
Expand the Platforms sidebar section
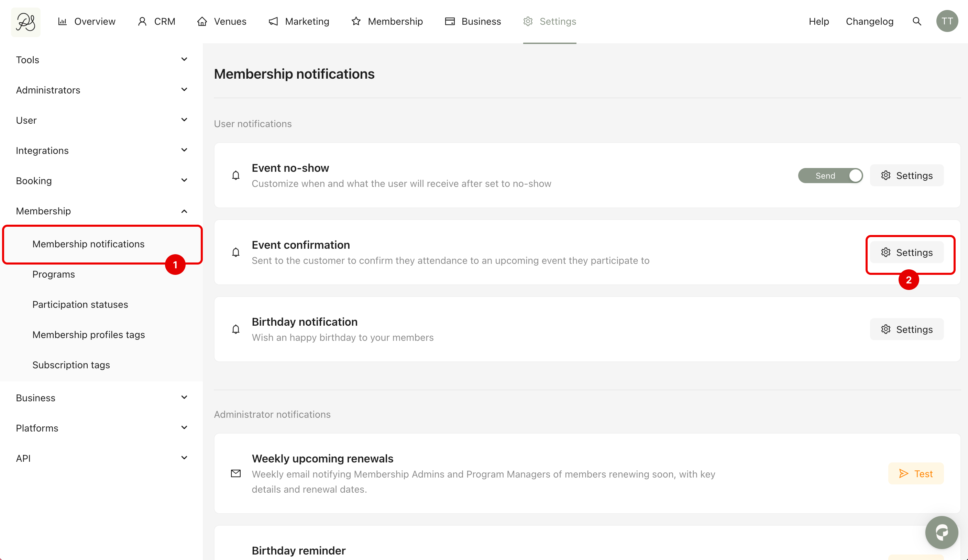tap(101, 428)
